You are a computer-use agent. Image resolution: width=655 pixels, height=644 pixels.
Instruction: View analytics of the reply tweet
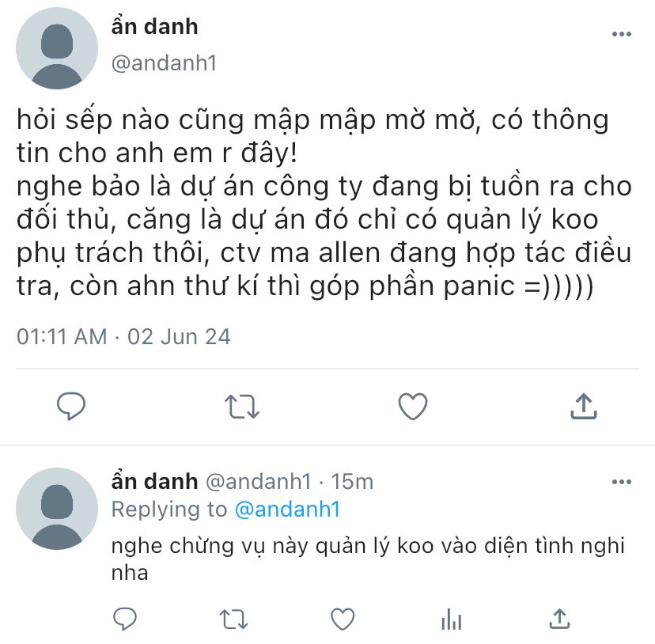click(451, 619)
